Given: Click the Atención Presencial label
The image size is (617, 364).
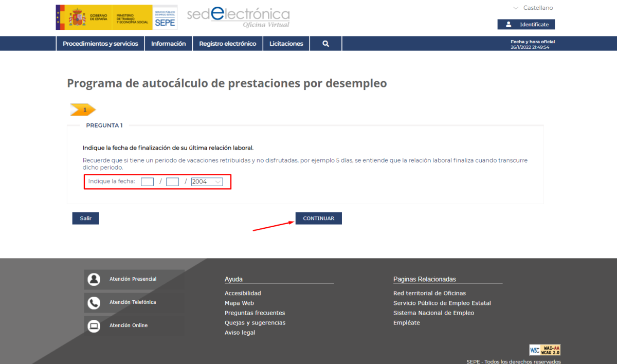Looking at the screenshot, I should (133, 279).
